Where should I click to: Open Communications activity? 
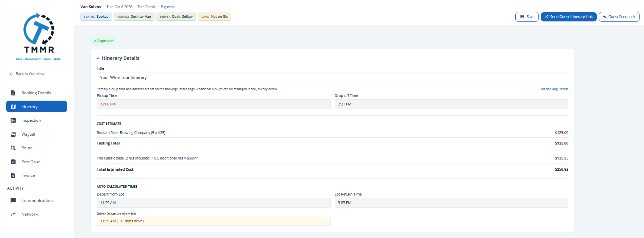36,201
